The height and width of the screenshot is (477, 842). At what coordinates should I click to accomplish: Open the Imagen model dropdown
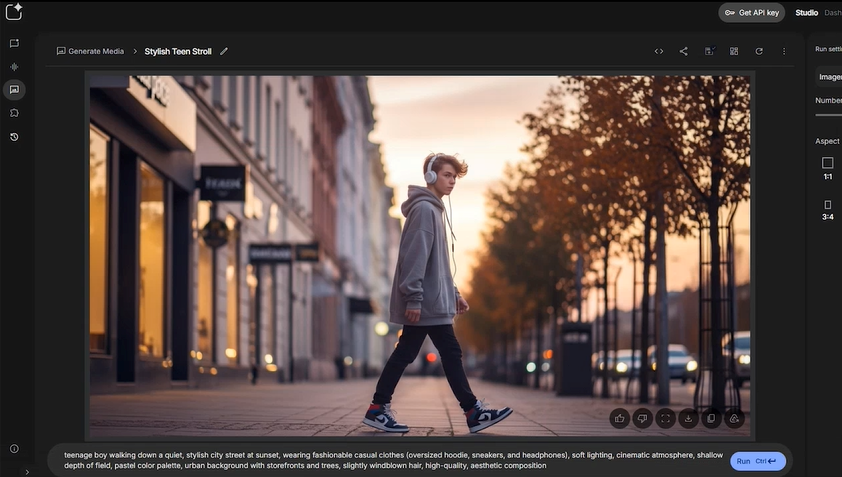(829, 77)
